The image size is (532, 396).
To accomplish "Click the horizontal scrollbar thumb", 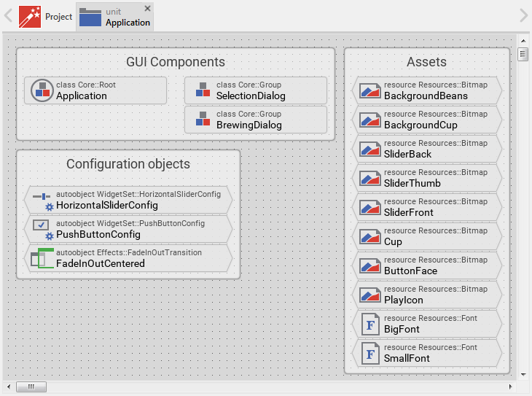I will pos(31,387).
